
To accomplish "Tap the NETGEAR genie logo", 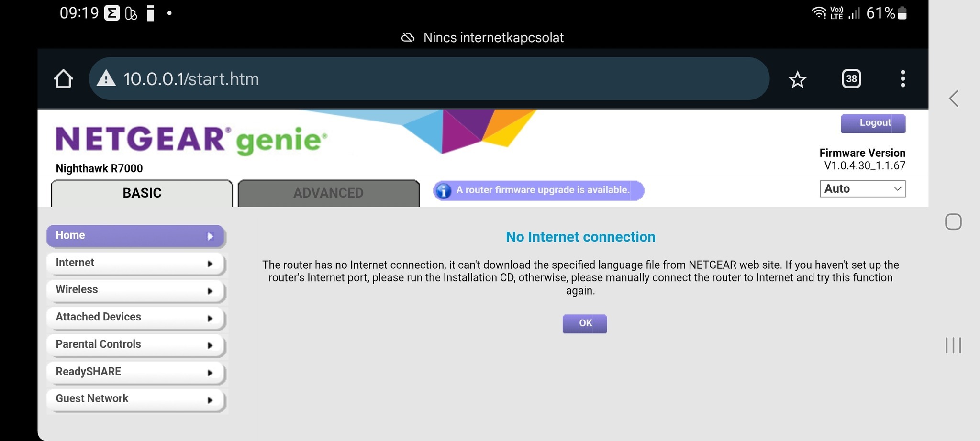I will click(x=191, y=140).
